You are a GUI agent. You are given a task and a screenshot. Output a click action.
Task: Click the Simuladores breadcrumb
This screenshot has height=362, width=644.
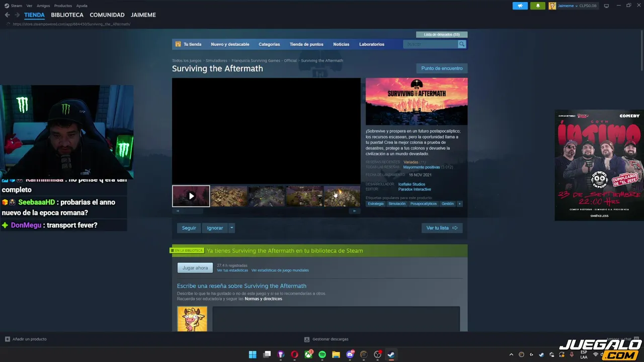(216, 60)
